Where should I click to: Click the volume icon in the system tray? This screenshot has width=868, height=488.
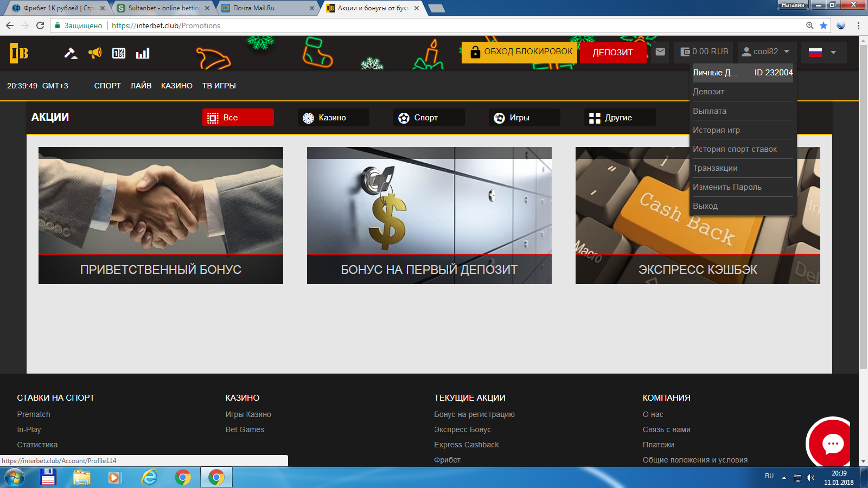coord(810,478)
